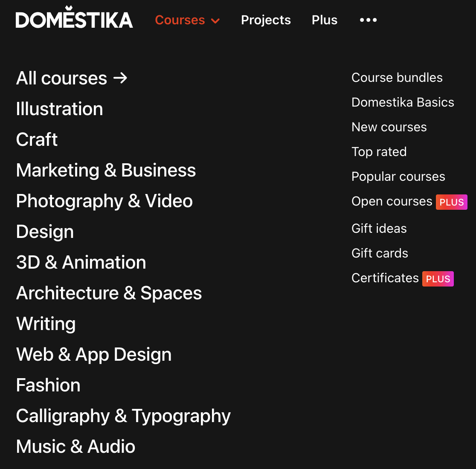Open Web & App Design category
Image resolution: width=476 pixels, height=469 pixels.
[x=94, y=354]
